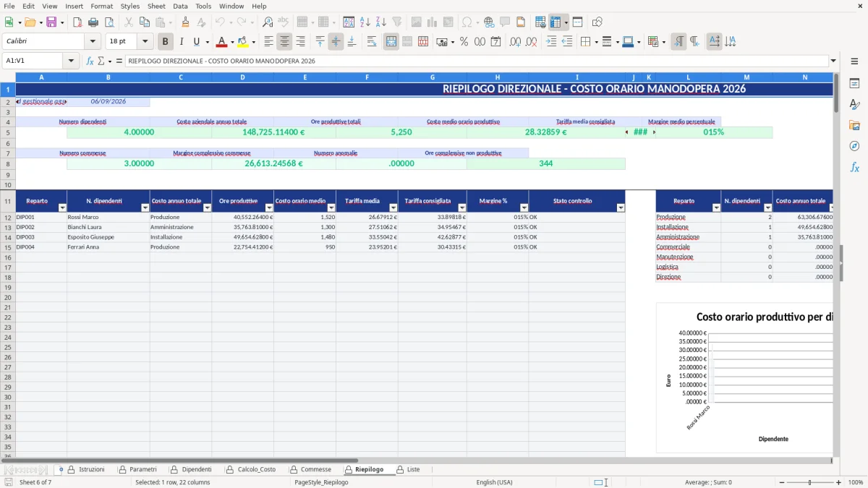Click the Undo arrow
The width and height of the screenshot is (868, 488).
click(x=220, y=22)
